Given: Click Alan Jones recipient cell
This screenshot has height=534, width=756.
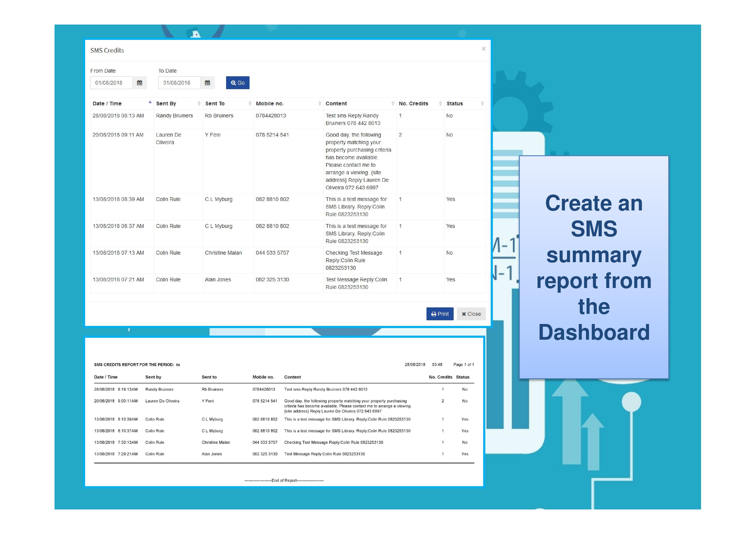Looking at the screenshot, I should point(218,280).
